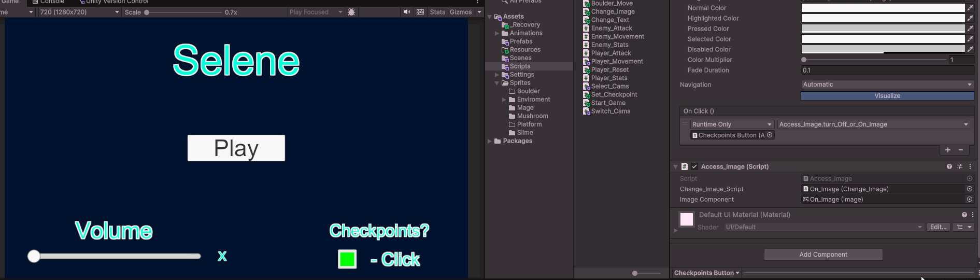Pick Disabled Color with eyedropper icon

click(970, 49)
